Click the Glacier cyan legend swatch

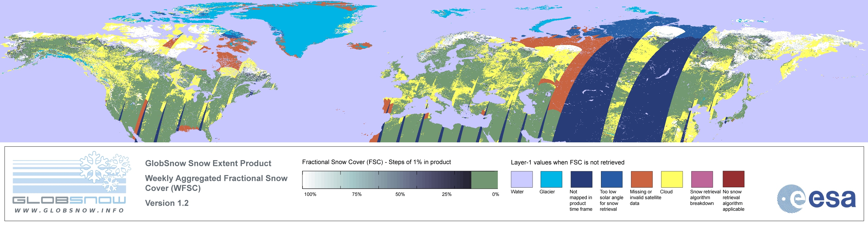click(551, 179)
